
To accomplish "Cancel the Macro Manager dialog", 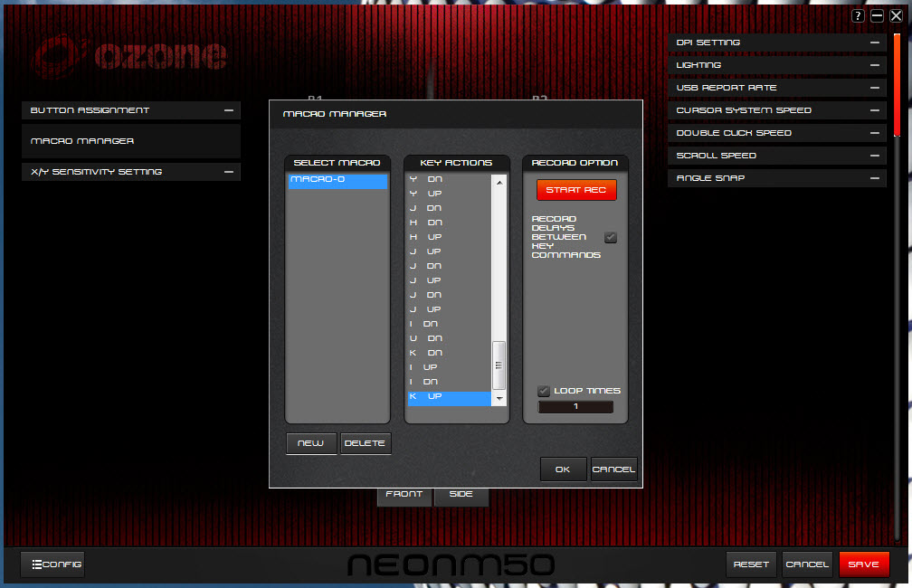I will click(x=613, y=469).
